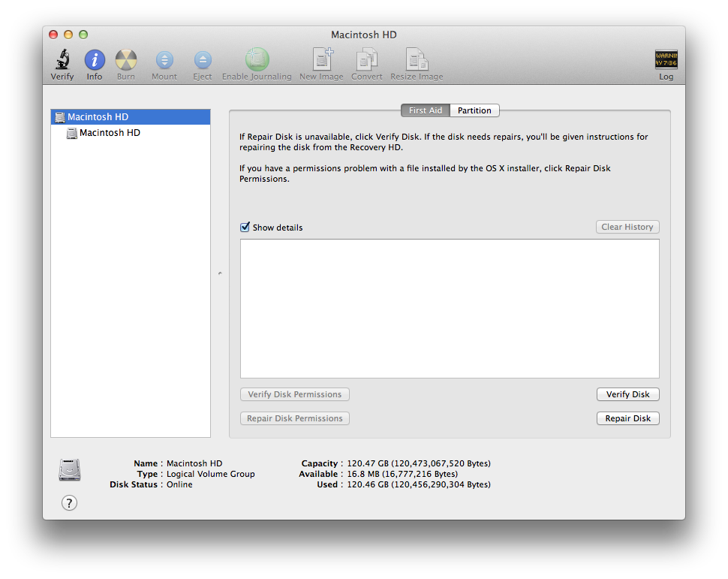728x579 pixels.
Task: Click the Mount toolbar icon
Action: [x=164, y=60]
